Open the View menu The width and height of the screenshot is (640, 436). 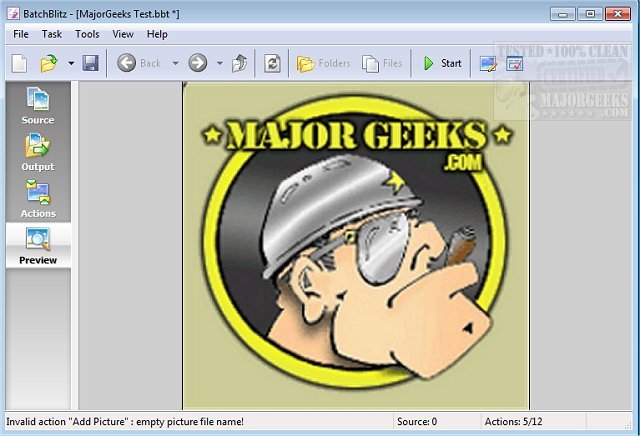[x=123, y=34]
